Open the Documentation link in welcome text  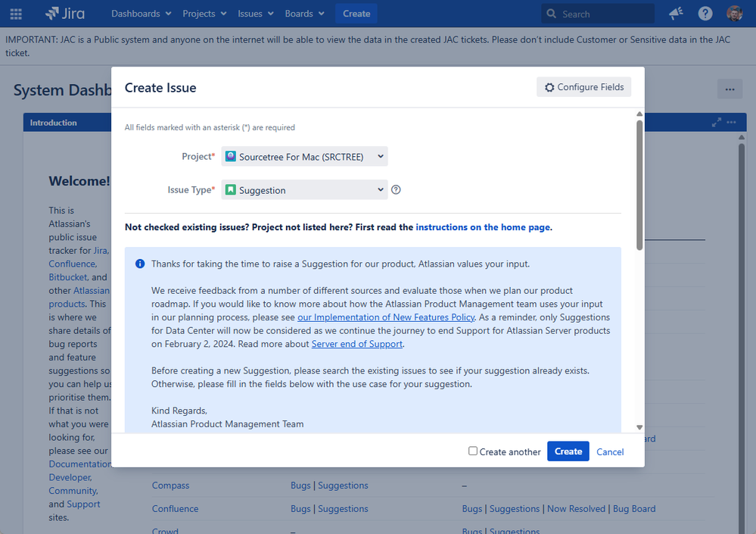click(80, 464)
